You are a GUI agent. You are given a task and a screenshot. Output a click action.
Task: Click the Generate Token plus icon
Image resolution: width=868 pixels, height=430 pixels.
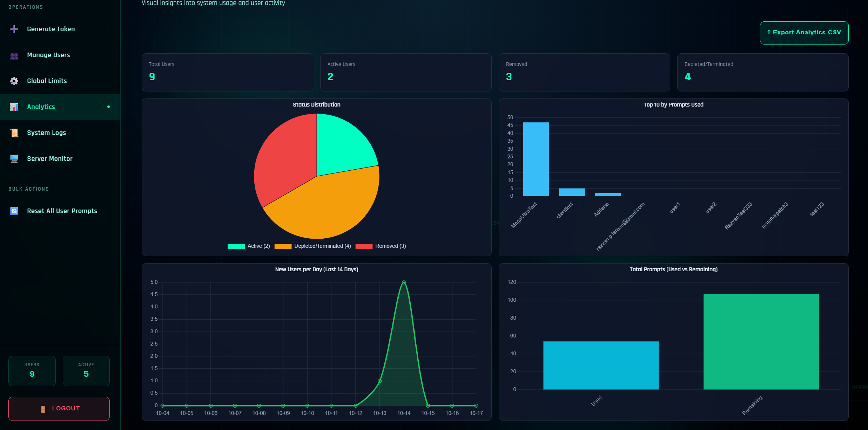point(14,29)
